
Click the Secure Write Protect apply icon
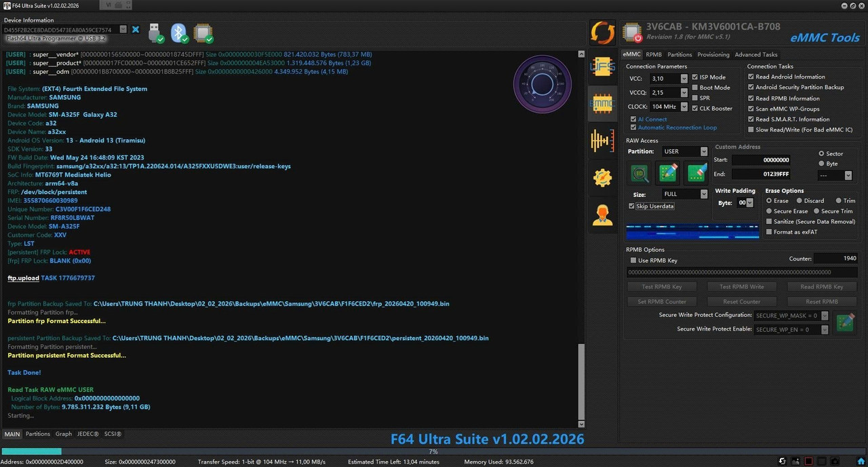tap(845, 322)
